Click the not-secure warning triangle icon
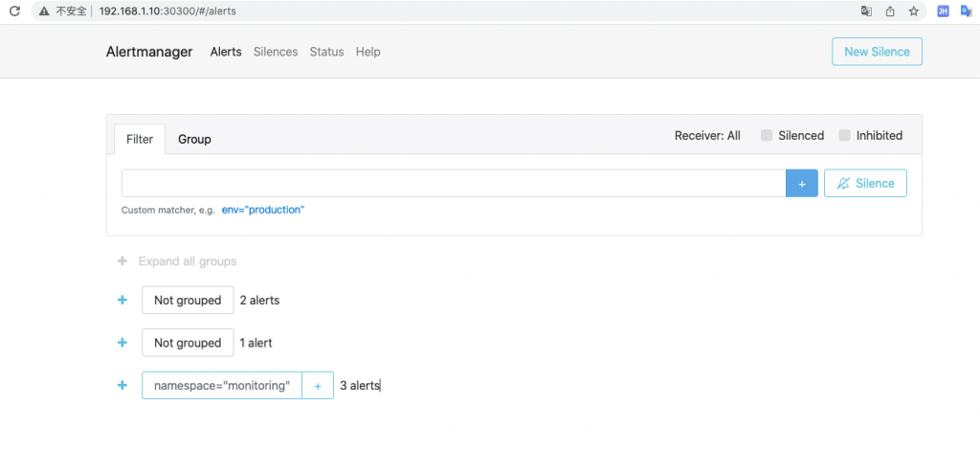Image resolution: width=980 pixels, height=450 pixels. pyautogui.click(x=44, y=11)
